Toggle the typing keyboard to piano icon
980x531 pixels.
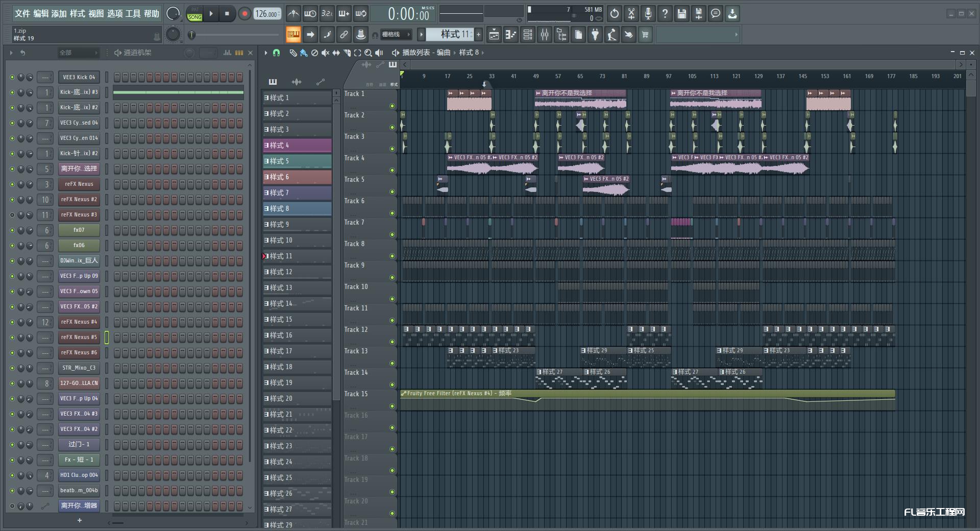point(293,34)
